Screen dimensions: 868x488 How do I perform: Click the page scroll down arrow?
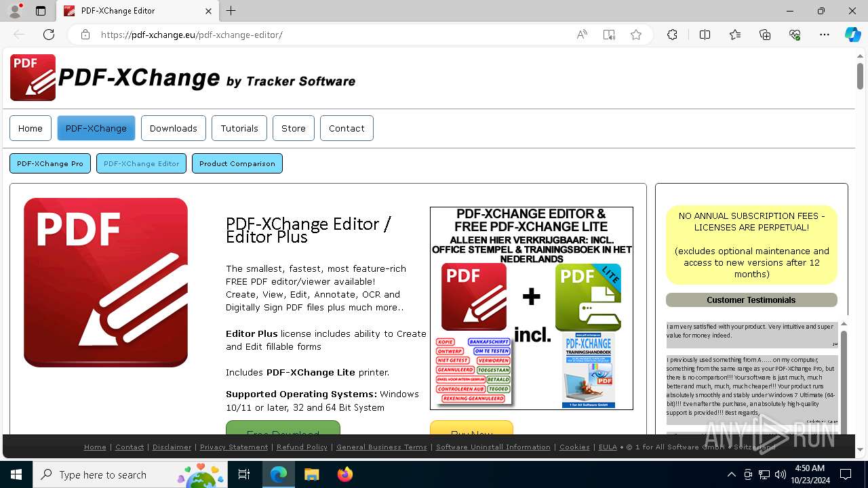[x=860, y=449]
